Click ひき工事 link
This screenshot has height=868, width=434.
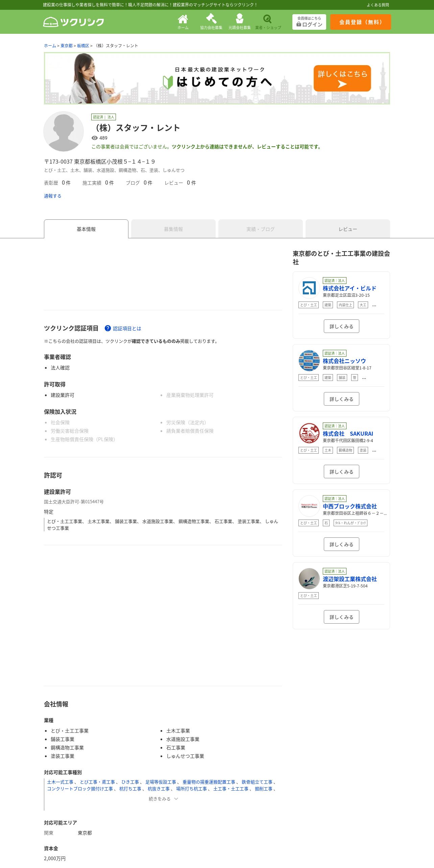(x=130, y=782)
